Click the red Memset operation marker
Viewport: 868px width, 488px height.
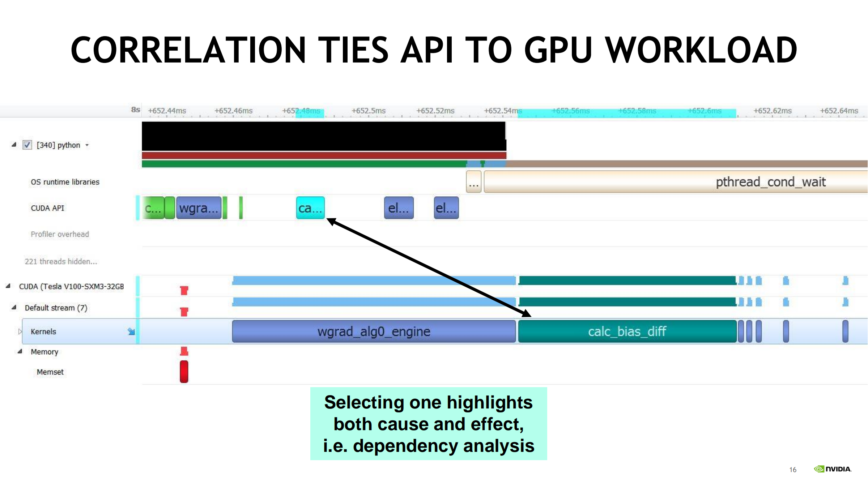(184, 372)
